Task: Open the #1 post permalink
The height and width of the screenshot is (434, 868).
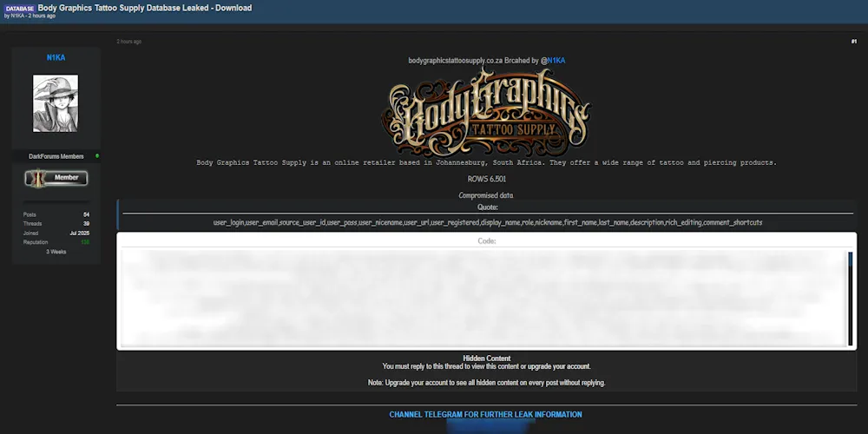Action: (x=853, y=41)
